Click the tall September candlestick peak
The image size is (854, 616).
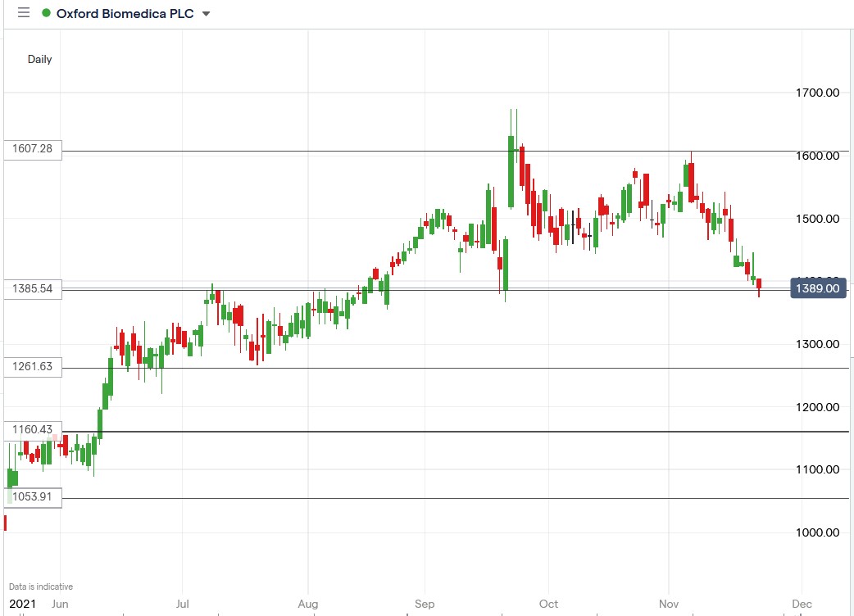coord(512,111)
